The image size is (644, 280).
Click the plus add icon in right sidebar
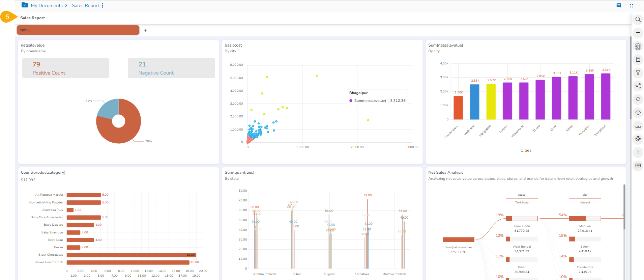[638, 33]
